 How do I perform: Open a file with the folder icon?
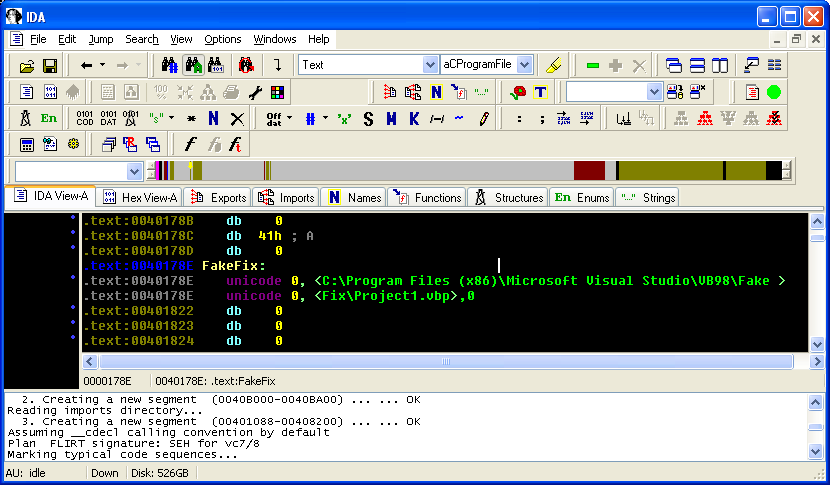[26, 66]
